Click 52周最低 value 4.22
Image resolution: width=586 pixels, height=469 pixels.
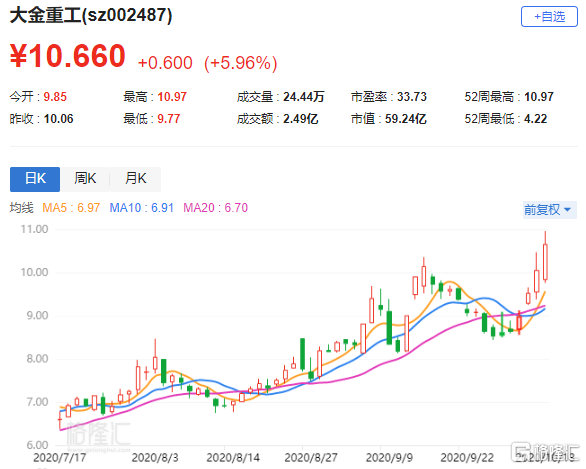[x=536, y=119]
